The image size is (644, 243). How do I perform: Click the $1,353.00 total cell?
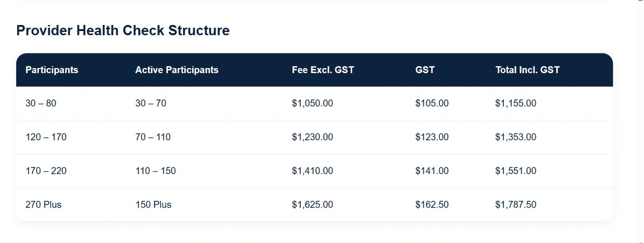pos(516,137)
